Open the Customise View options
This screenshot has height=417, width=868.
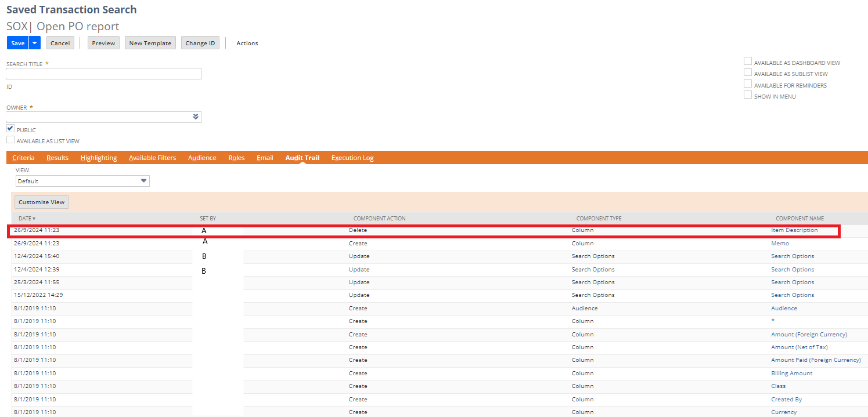click(x=41, y=202)
